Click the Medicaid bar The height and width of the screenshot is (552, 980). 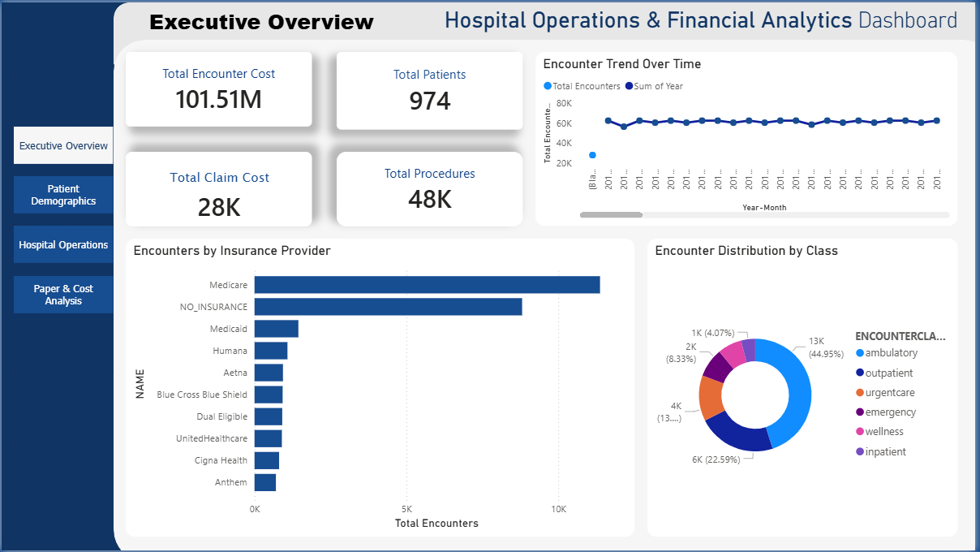pyautogui.click(x=276, y=329)
